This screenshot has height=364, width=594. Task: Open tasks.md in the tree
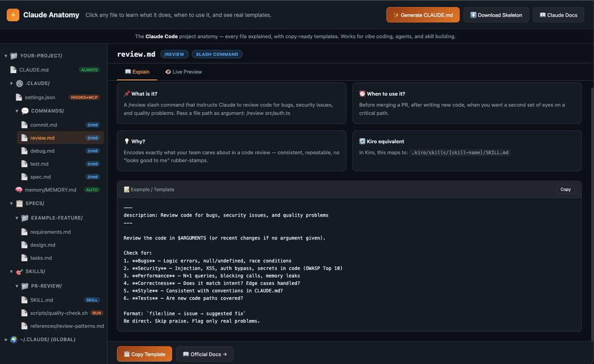click(60, 258)
